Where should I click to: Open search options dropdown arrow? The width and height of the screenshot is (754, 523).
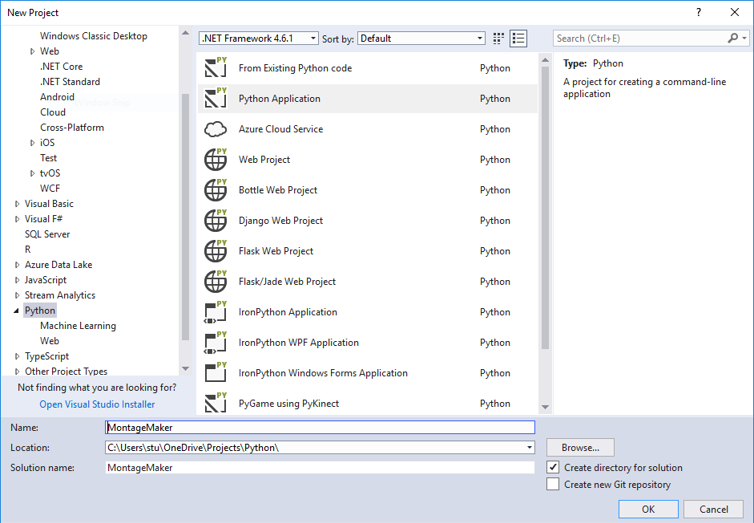[x=744, y=38]
